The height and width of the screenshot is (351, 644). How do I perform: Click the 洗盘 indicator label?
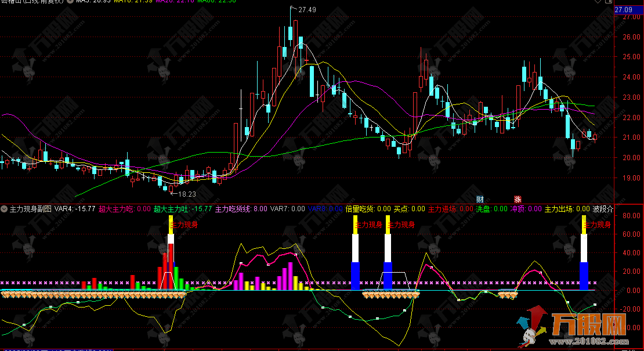483,209
